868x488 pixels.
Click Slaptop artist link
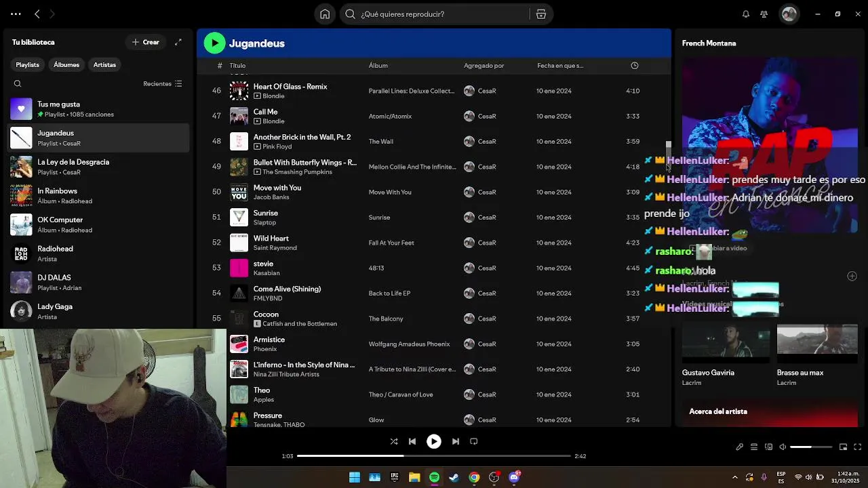click(264, 222)
